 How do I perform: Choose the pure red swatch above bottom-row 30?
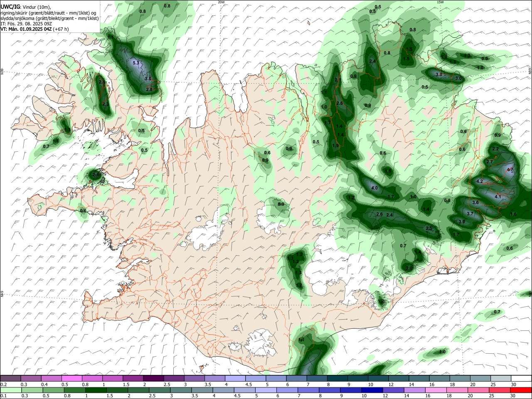[x=521, y=390]
